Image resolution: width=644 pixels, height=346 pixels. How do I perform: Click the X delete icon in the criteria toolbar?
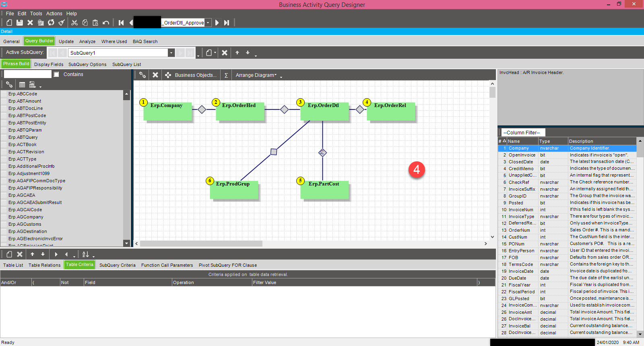(x=20, y=254)
